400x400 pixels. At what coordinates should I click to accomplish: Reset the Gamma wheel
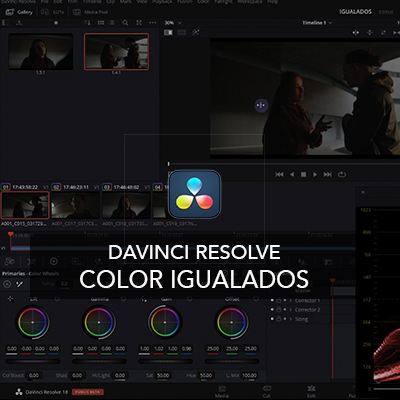pos(123,299)
